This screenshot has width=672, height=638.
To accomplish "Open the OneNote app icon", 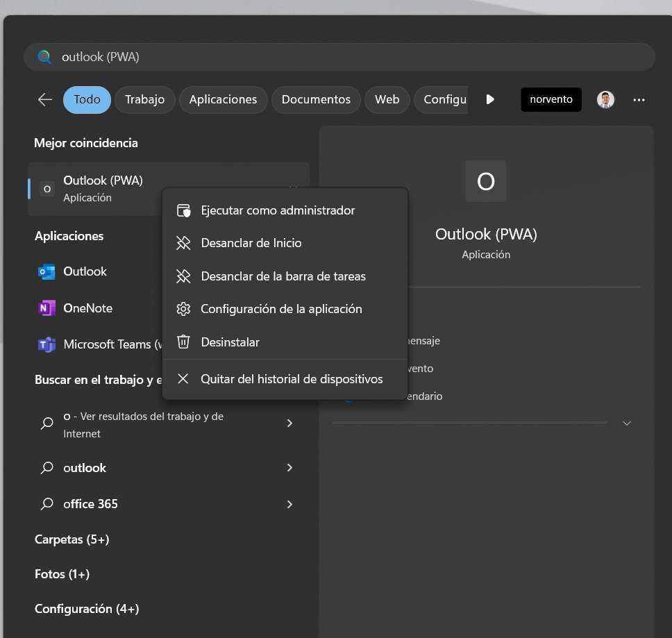I will [x=47, y=308].
